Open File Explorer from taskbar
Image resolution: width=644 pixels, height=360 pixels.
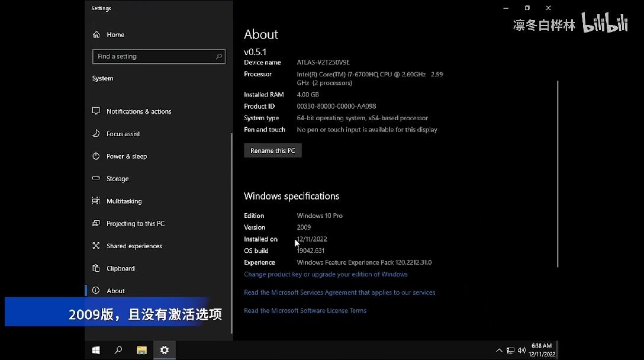(141, 350)
